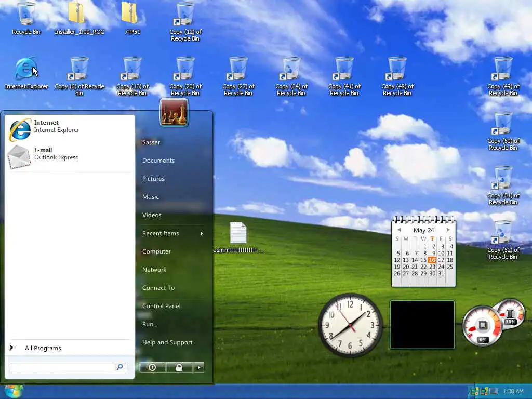This screenshot has width=532, height=399.
Task: Expand the Recent Items submenu arrow
Action: pos(202,233)
